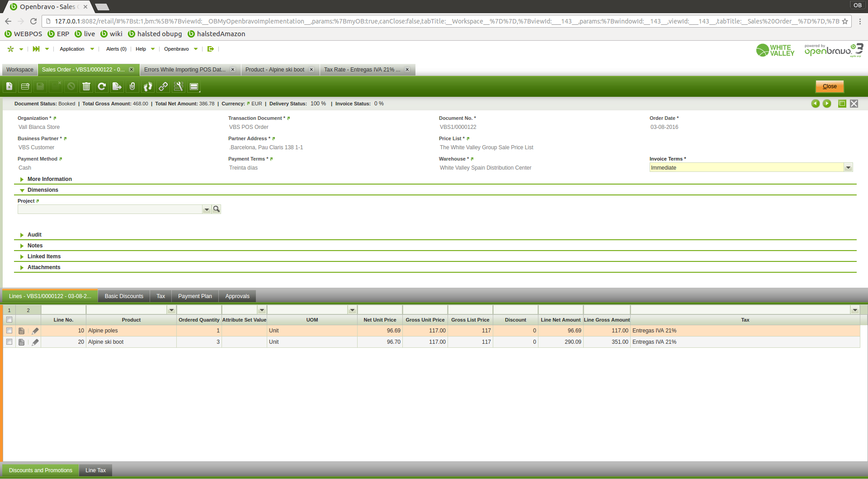Refresh the record with the circular arrow icon

click(102, 86)
